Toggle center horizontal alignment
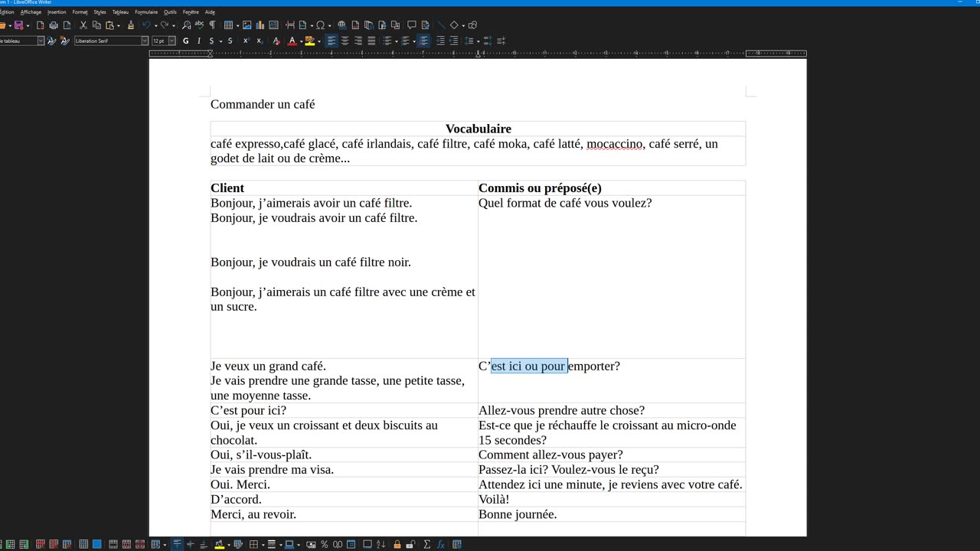The image size is (980, 551). coord(345,41)
